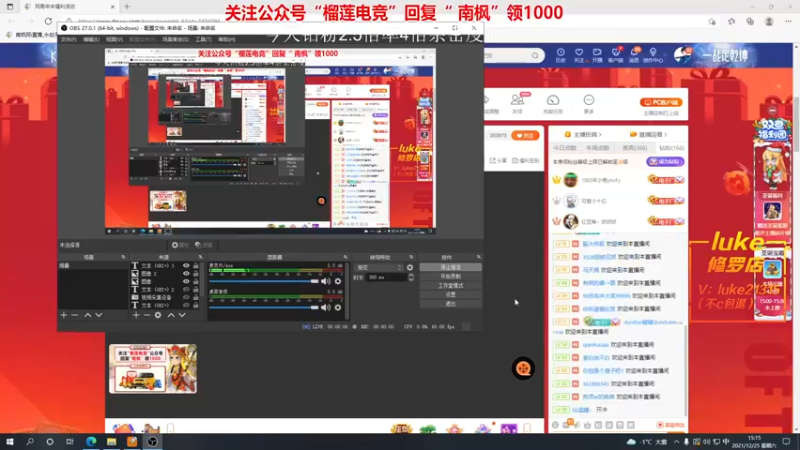800x450 pixels.
Task: Toggle the lock on 图像 2 source
Action: point(195,273)
